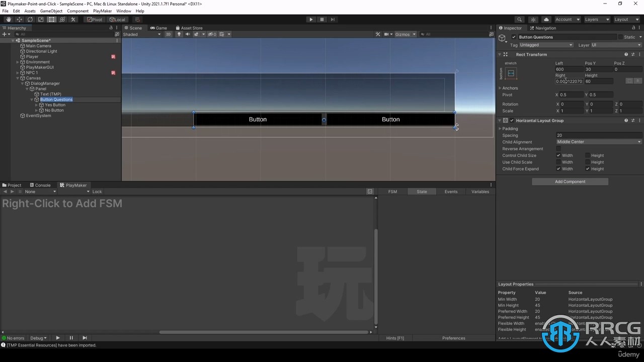Open scene component tools icon

point(378,34)
